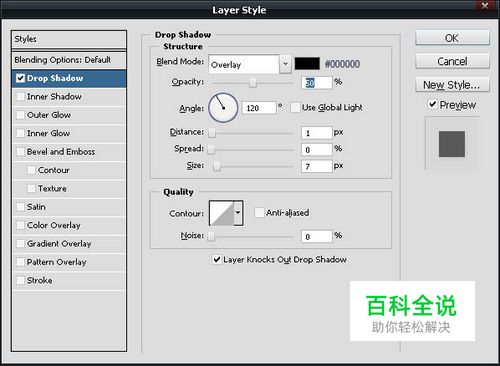Image resolution: width=500 pixels, height=366 pixels.
Task: Enable the Inner Shadow checkbox
Action: tap(21, 97)
